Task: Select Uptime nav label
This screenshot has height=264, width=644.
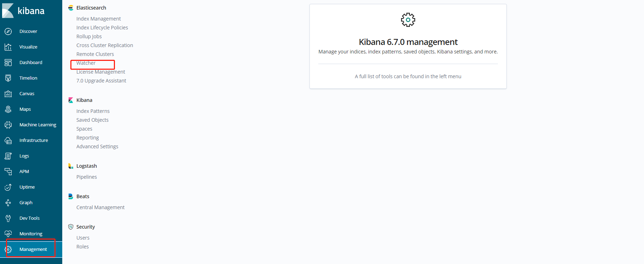Action: pos(27,187)
